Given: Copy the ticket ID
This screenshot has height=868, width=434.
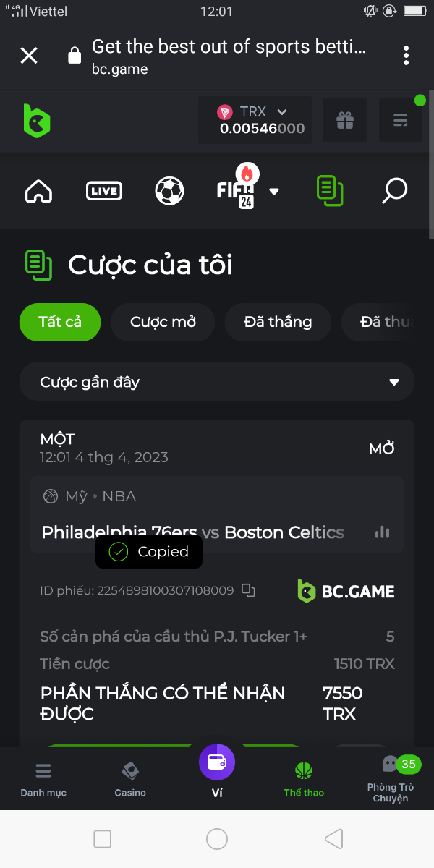Looking at the screenshot, I should 249,590.
